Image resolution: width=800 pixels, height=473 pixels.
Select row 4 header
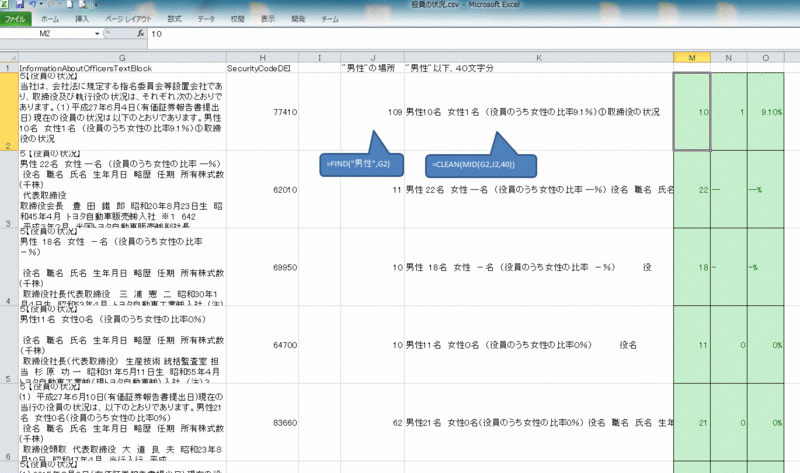(x=9, y=267)
